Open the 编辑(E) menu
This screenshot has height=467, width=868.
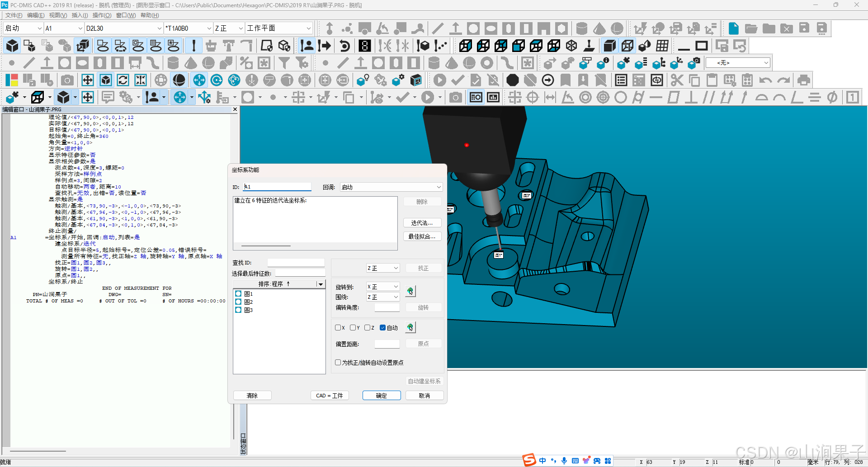(36, 15)
